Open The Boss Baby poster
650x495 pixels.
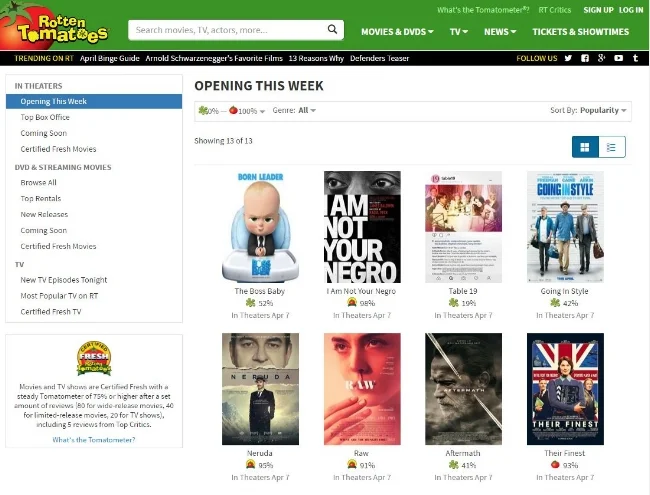(x=260, y=227)
